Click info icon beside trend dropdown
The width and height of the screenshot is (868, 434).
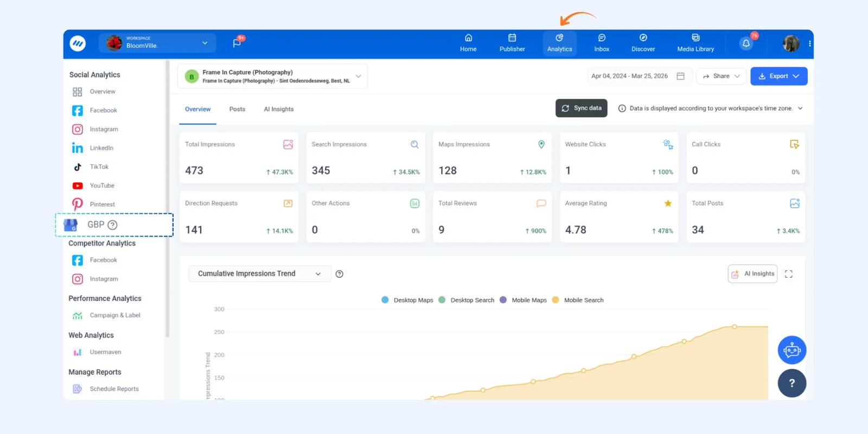click(x=340, y=274)
